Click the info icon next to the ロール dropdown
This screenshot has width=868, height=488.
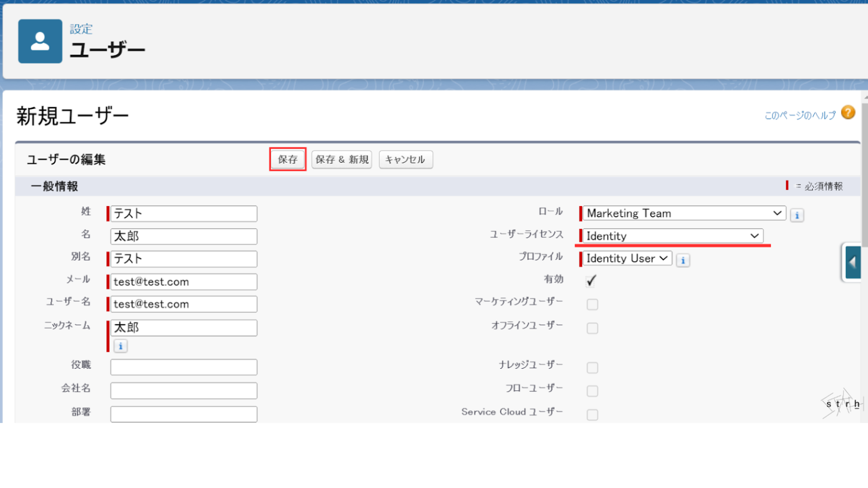pos(797,215)
